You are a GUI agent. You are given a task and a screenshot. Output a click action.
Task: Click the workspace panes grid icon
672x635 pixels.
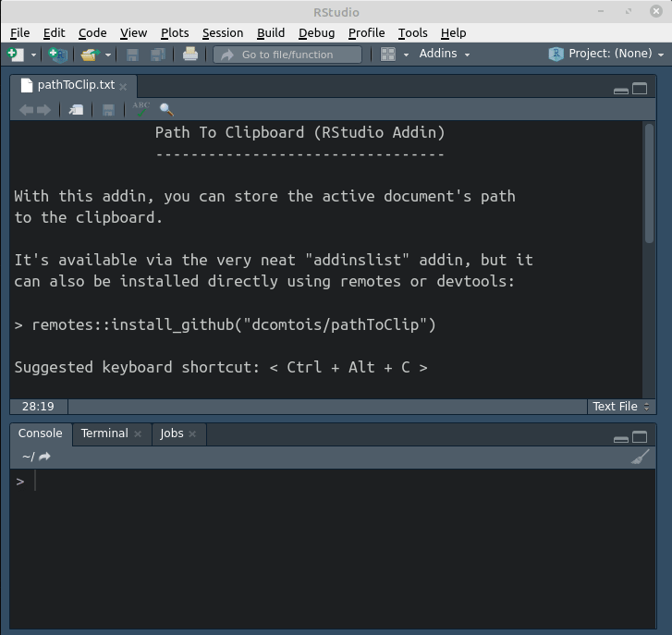coord(388,55)
